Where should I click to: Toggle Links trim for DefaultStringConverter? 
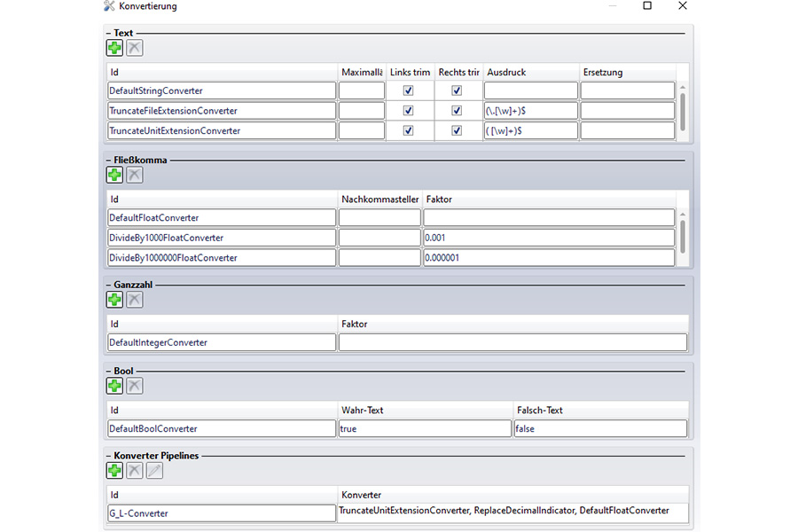[x=408, y=90]
